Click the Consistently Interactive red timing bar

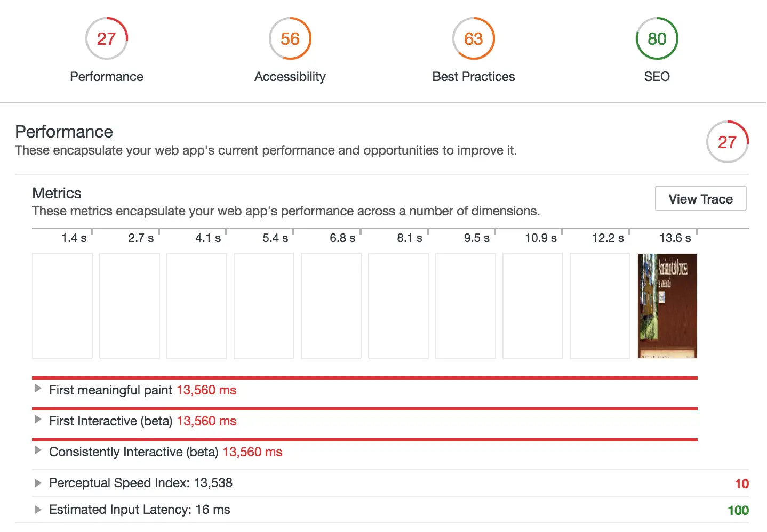365,440
